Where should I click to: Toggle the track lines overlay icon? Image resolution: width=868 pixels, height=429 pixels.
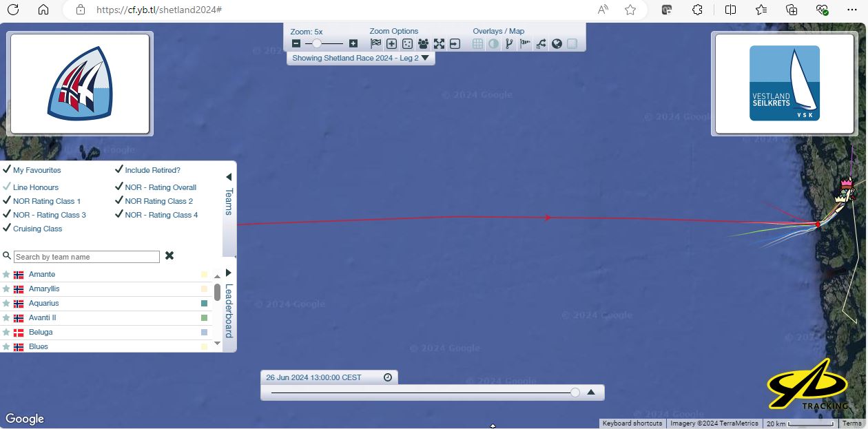[x=541, y=43]
